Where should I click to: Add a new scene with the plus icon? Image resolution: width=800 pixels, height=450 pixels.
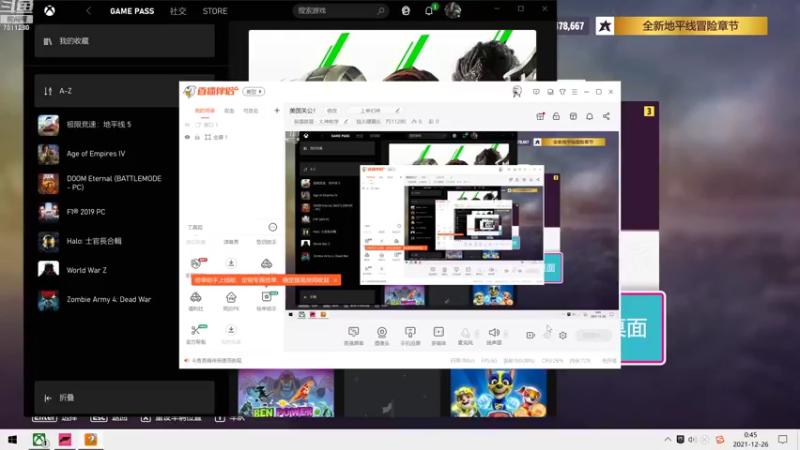(x=277, y=110)
